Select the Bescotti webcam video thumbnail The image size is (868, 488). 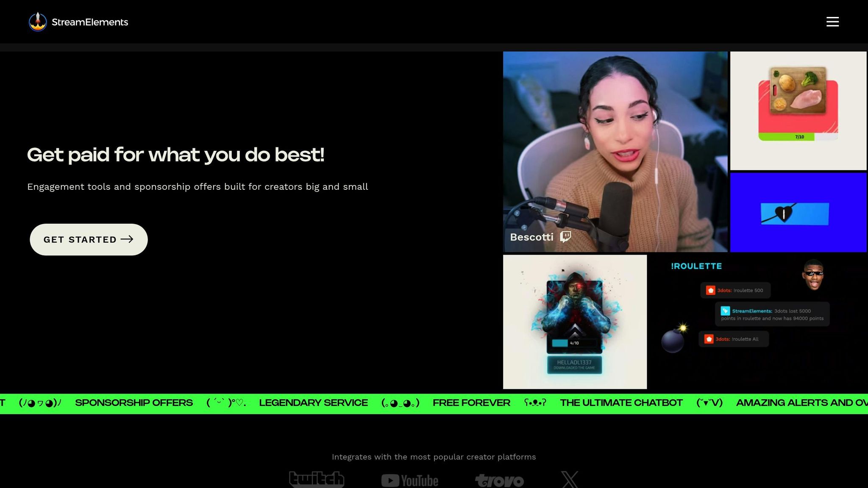615,152
